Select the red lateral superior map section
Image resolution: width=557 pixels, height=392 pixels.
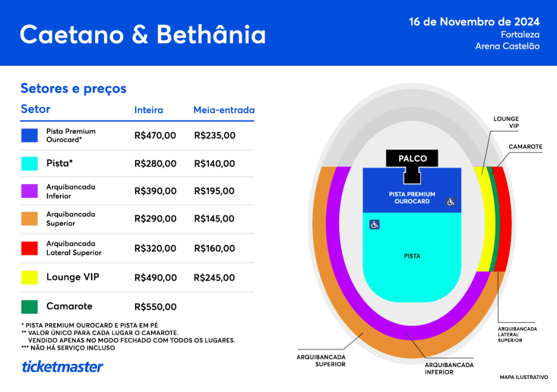(502, 217)
